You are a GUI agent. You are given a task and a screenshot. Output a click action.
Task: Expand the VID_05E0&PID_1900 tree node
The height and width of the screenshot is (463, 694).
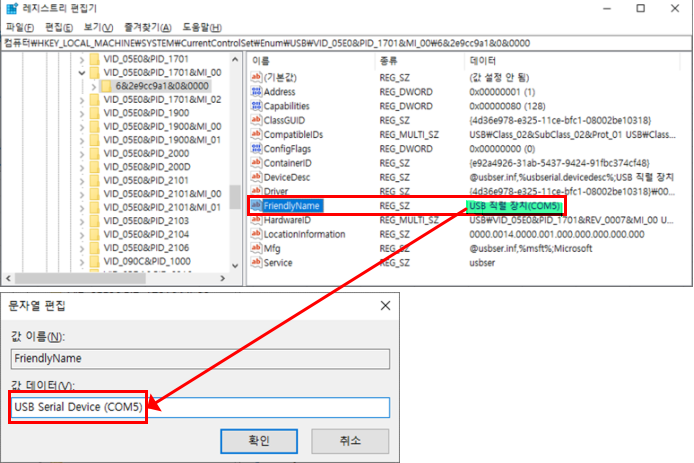coord(81,115)
